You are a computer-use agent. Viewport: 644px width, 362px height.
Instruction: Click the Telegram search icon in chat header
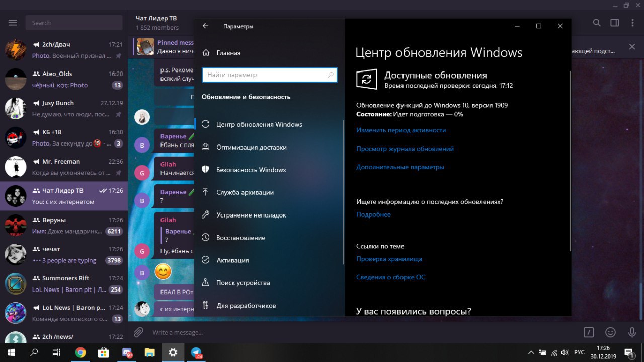597,23
